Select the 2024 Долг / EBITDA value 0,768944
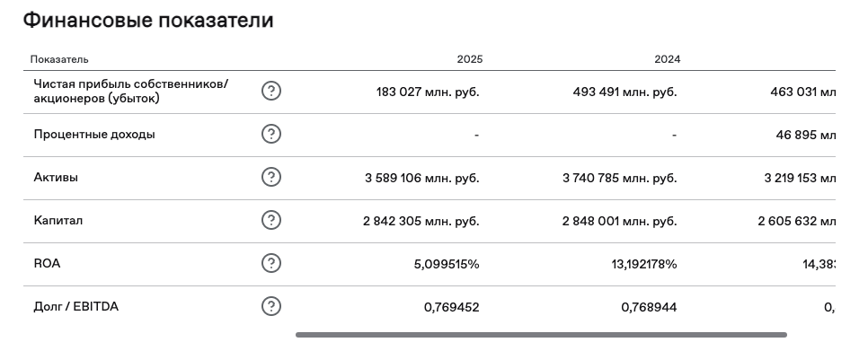 click(649, 307)
